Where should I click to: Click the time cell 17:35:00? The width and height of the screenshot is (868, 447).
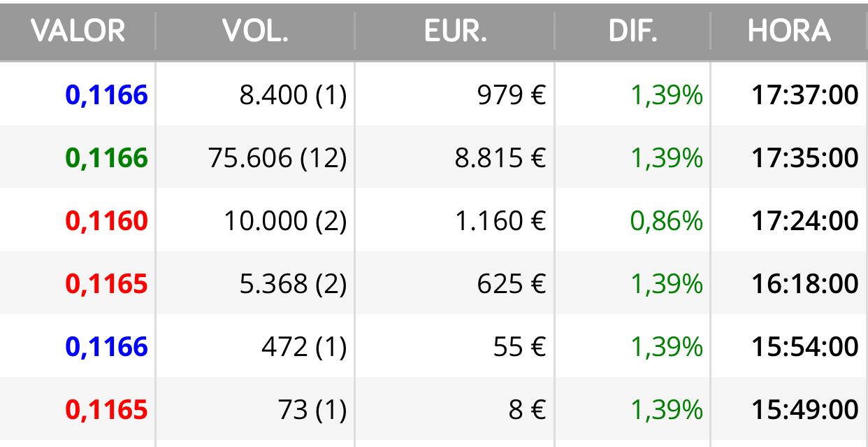click(805, 158)
